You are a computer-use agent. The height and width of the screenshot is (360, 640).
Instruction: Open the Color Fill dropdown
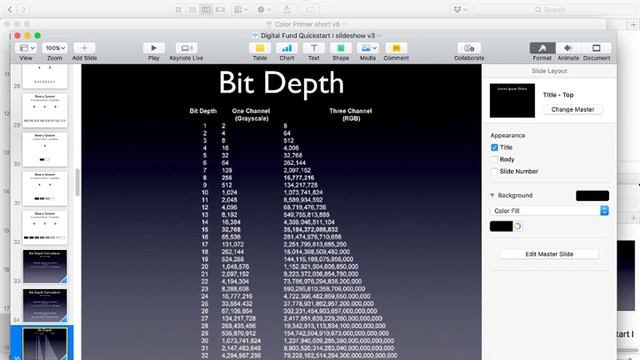[549, 211]
